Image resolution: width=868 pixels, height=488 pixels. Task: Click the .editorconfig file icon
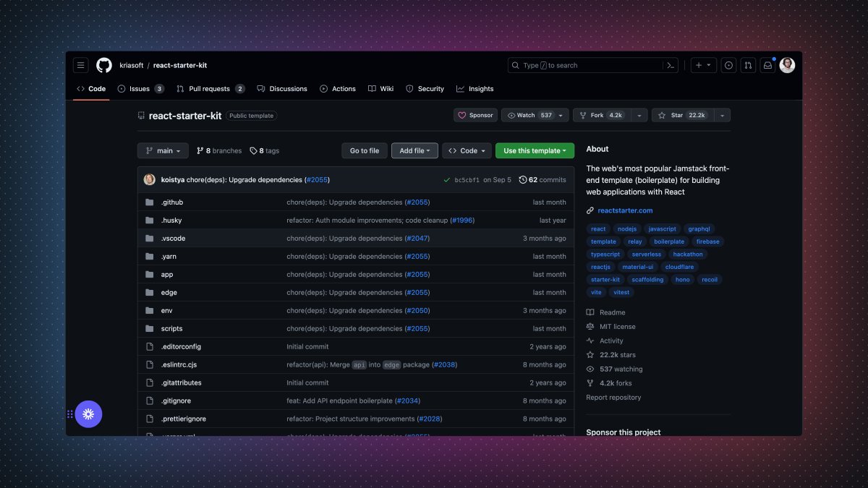point(150,347)
